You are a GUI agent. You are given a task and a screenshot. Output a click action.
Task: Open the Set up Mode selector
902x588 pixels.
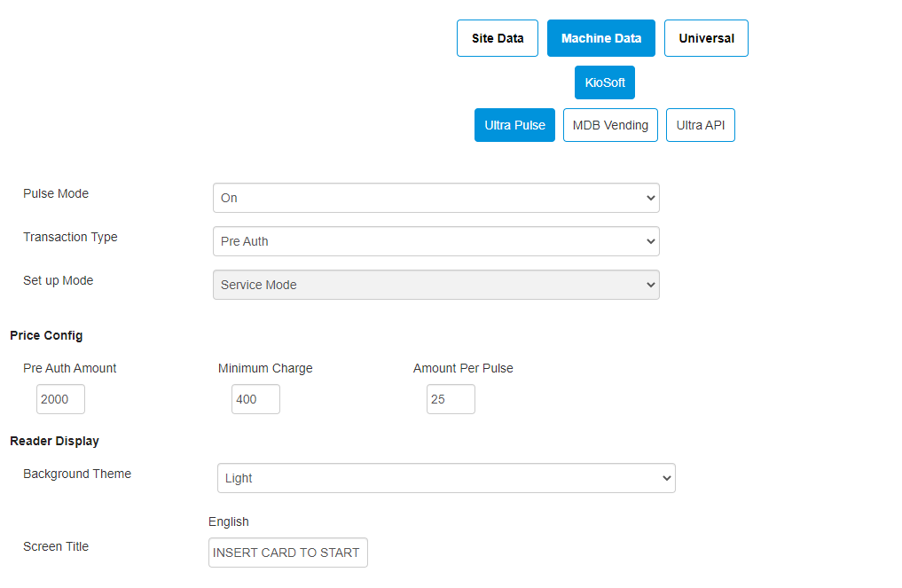[x=435, y=284]
